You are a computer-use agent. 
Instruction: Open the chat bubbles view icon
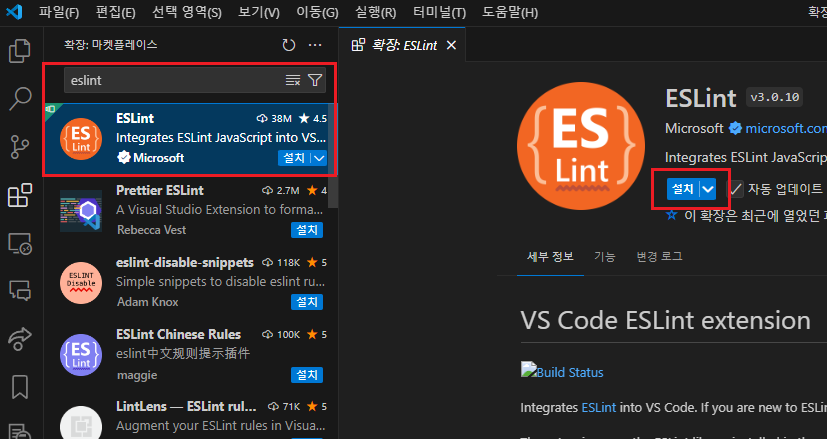pos(20,291)
